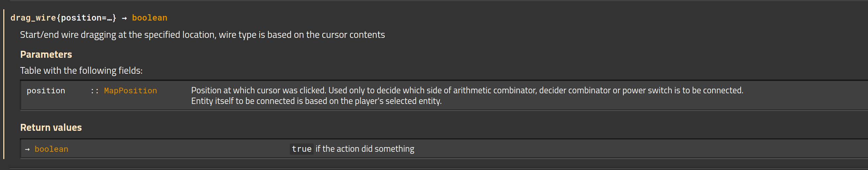Click the return values table row
Image resolution: width=868 pixels, height=170 pixels.
444,149
